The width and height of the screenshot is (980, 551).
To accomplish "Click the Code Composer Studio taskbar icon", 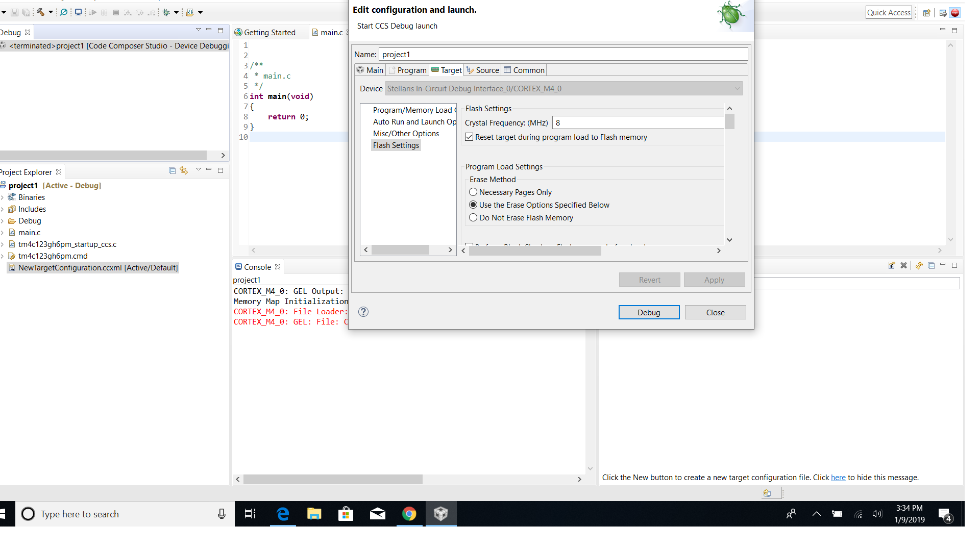I will [x=440, y=514].
